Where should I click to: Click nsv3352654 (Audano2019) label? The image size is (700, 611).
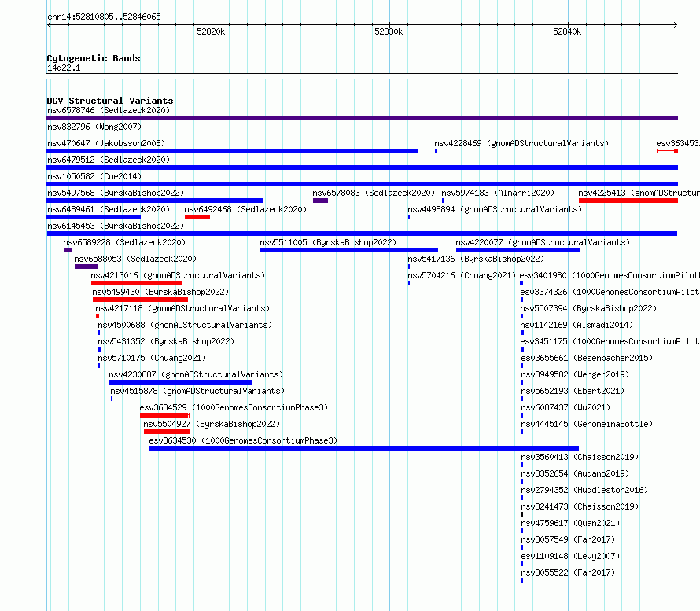[575, 473]
